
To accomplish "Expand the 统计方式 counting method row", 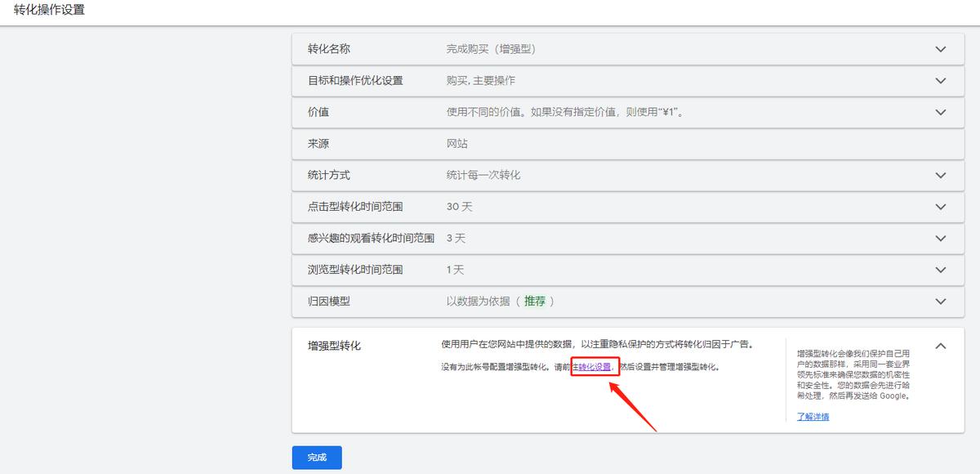I will coord(939,175).
